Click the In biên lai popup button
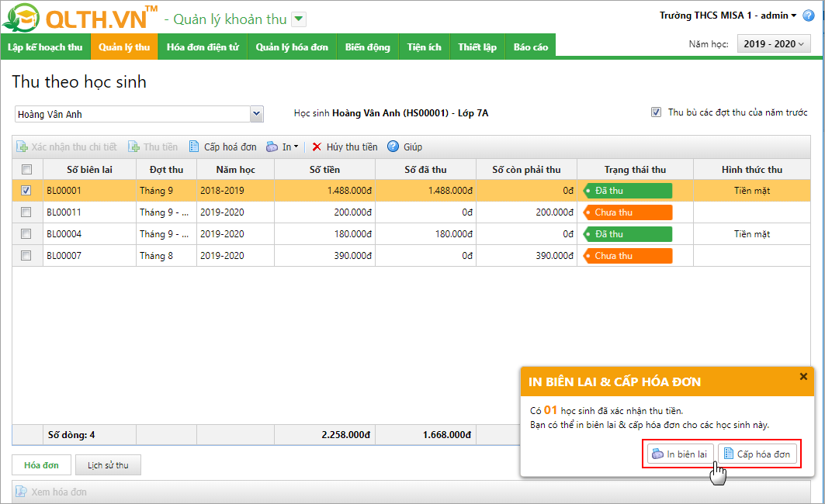The height and width of the screenshot is (504, 825). [x=679, y=454]
